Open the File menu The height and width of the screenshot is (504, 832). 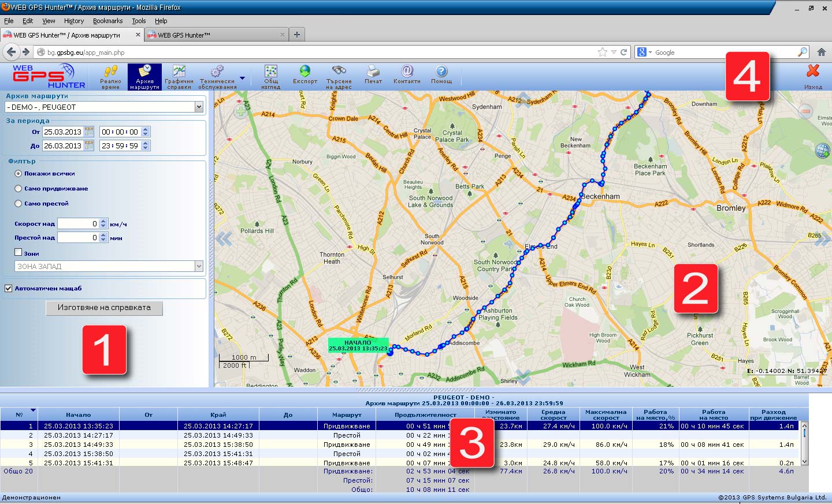(x=9, y=21)
